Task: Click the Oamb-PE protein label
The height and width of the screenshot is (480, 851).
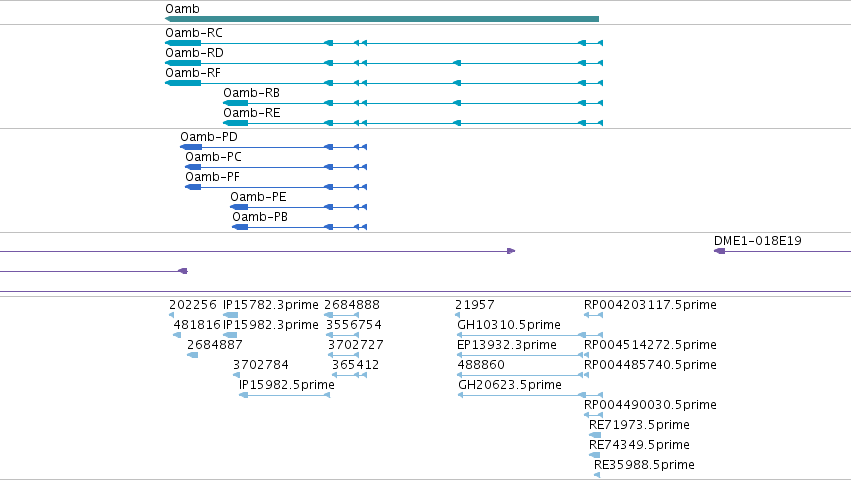Action: [258, 197]
